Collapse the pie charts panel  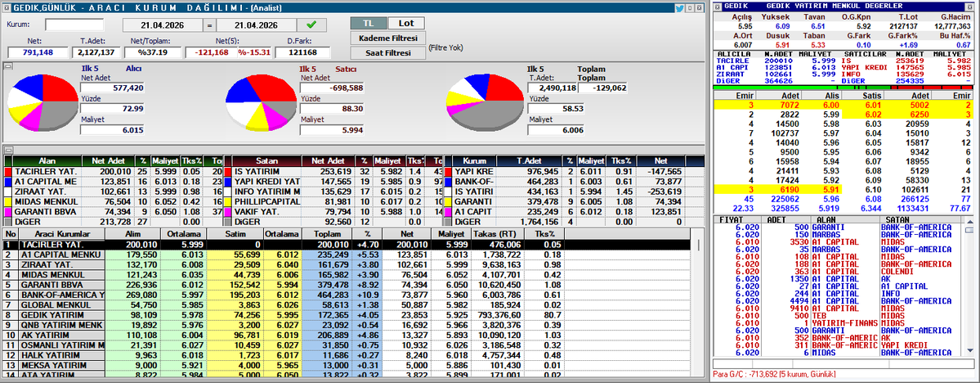(7, 65)
